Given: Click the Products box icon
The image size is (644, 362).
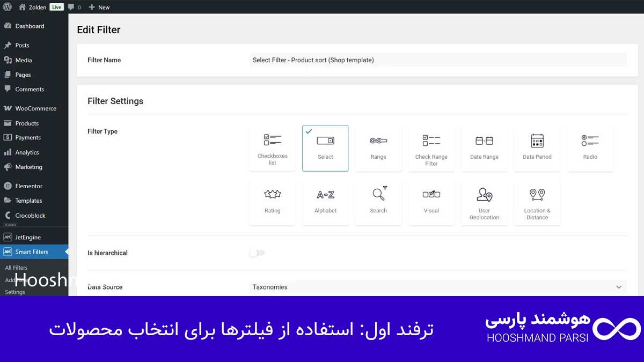Looking at the screenshot, I should pyautogui.click(x=8, y=123).
